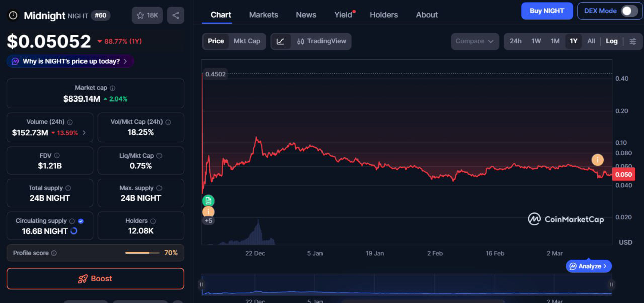Open the About tab
The height and width of the screenshot is (303, 644).
point(427,15)
